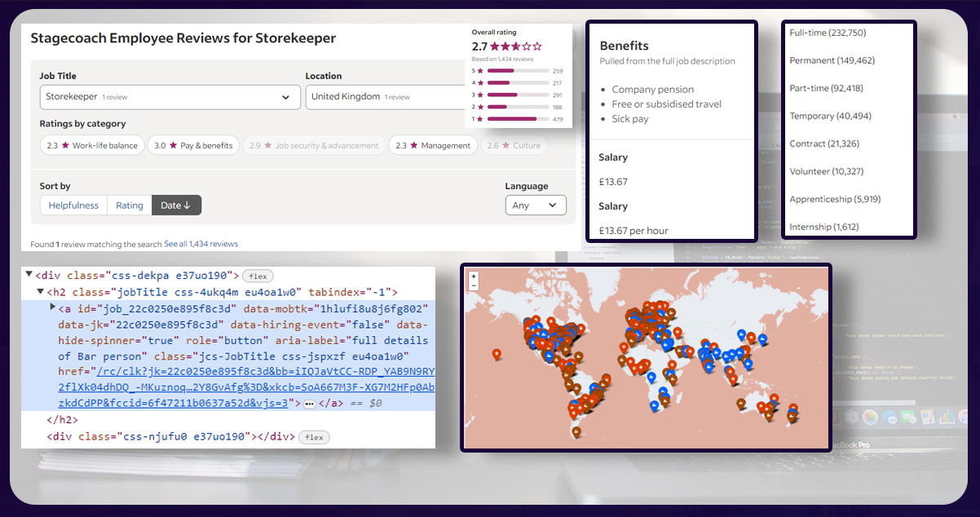Collapse the h2 jobTitle node

41,291
